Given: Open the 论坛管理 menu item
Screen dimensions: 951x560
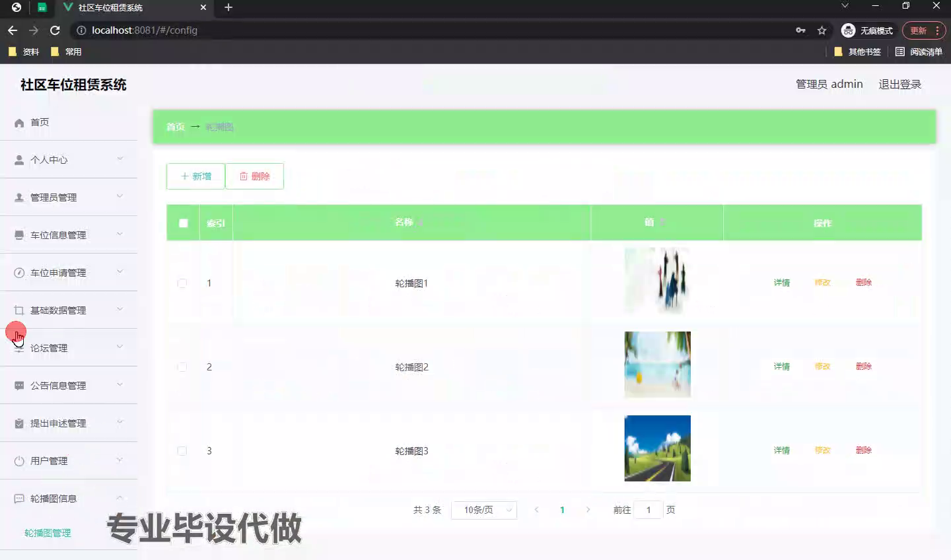Looking at the screenshot, I should pos(69,348).
